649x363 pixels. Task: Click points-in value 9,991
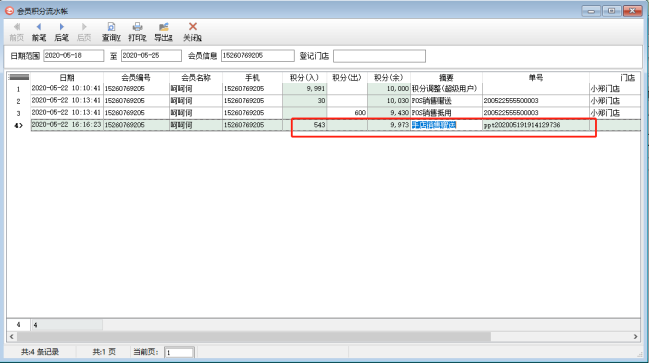tap(316, 89)
